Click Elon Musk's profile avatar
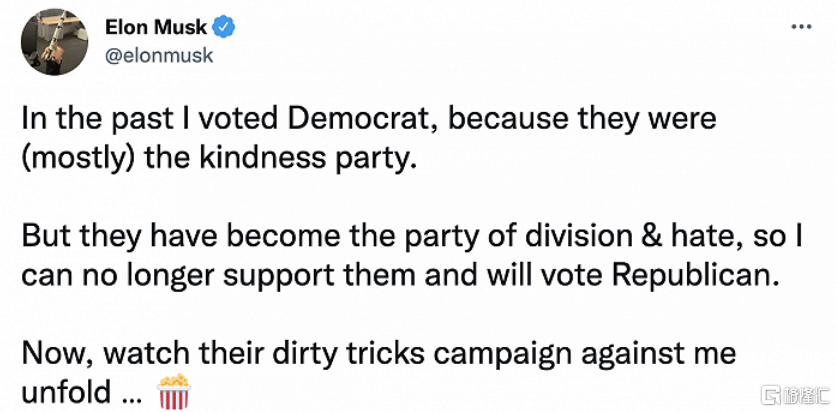 (51, 42)
